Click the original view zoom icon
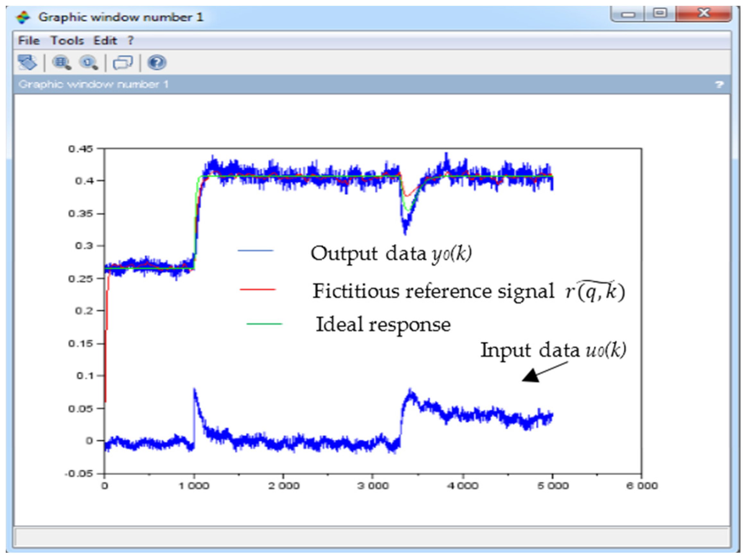The image size is (745, 560). [x=89, y=63]
